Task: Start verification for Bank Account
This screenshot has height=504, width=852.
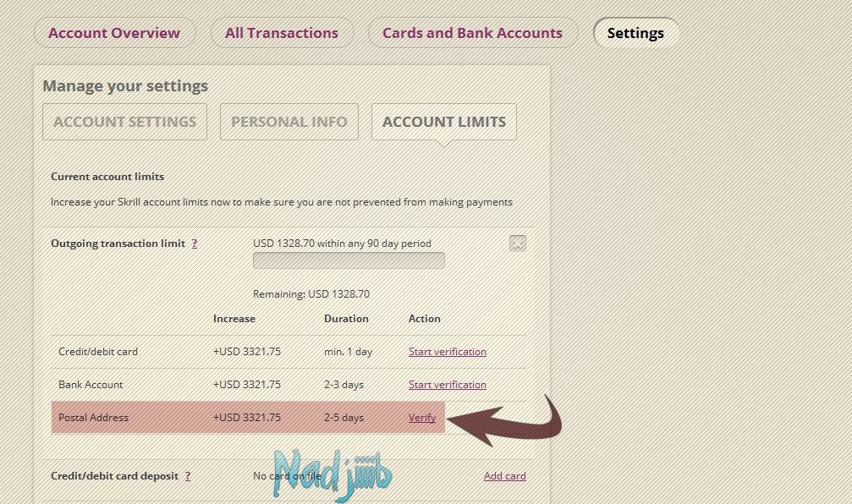Action: [x=447, y=385]
